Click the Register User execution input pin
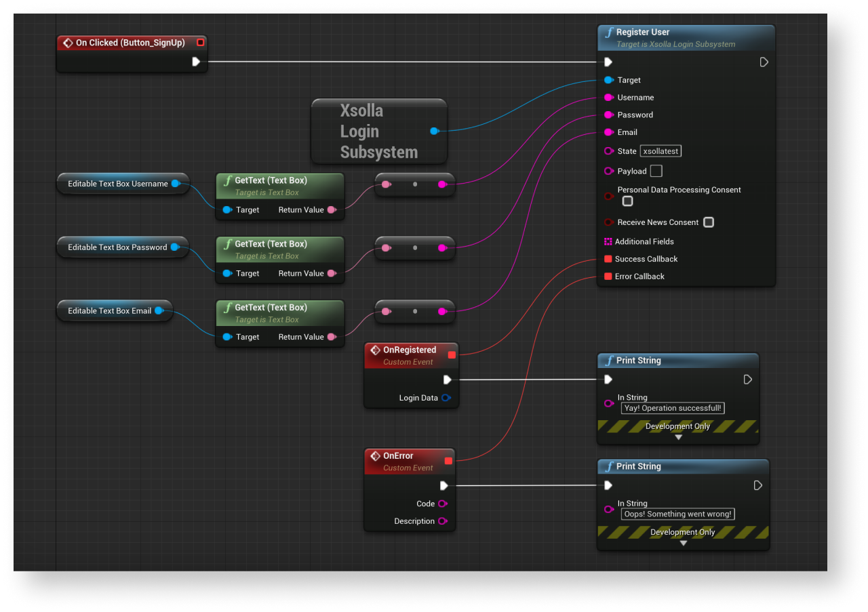Screen dimensions: 868x612 (608, 62)
